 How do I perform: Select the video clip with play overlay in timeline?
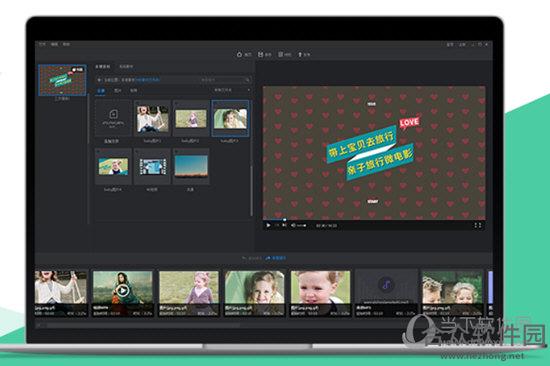click(122, 293)
